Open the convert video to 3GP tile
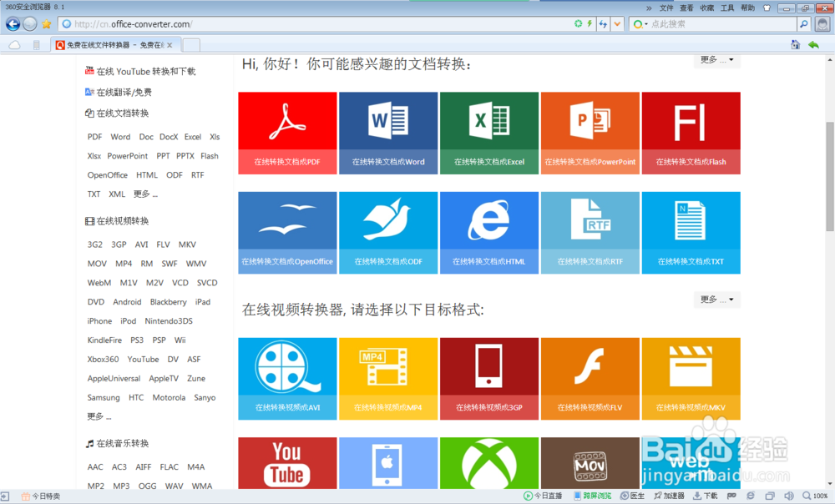Viewport: 835px width, 504px height. [x=488, y=378]
